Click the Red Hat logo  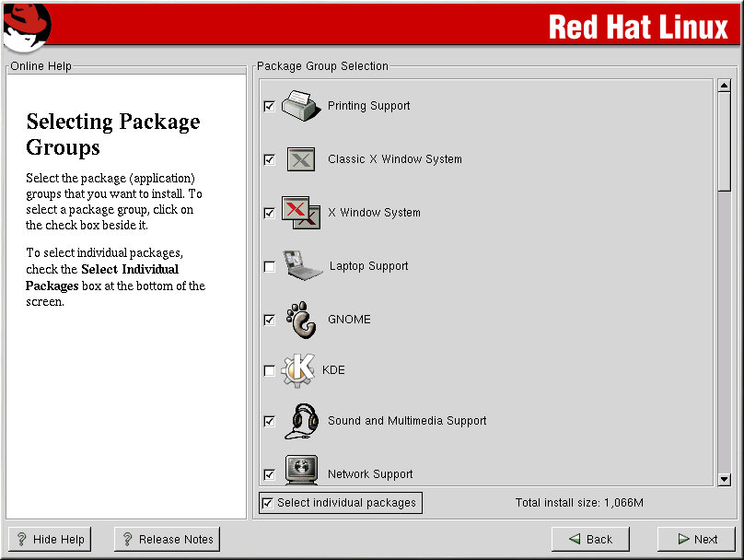(x=25, y=26)
